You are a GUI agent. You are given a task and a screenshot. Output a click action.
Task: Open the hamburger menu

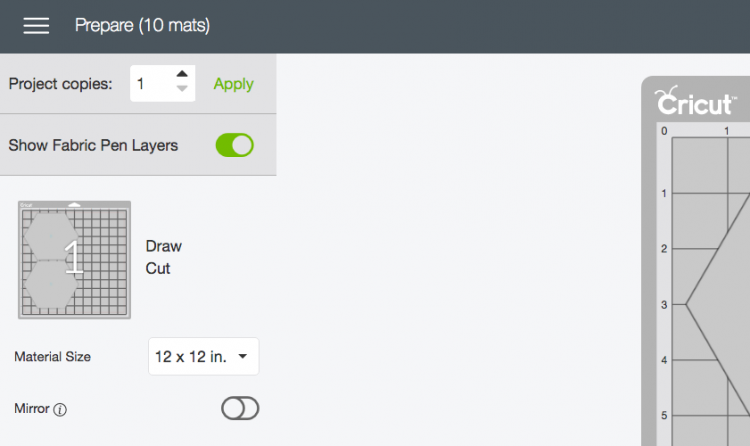click(36, 26)
